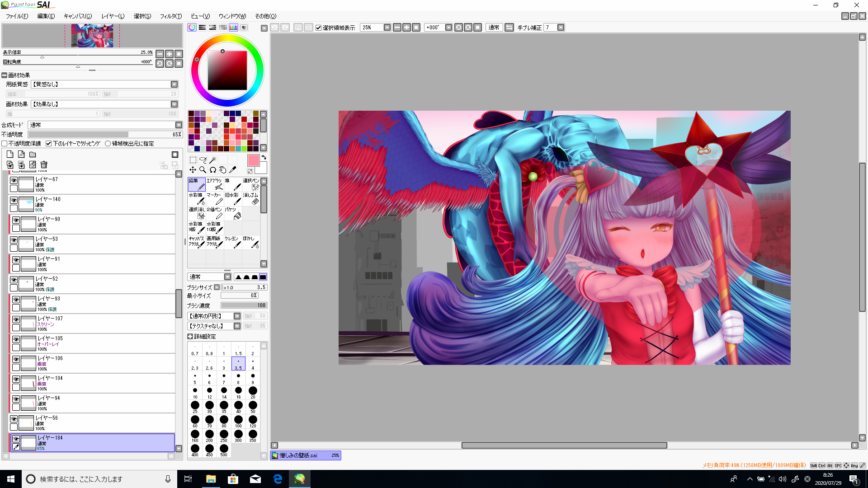Image resolution: width=868 pixels, height=488 pixels.
Task: Create a new linework pen layer
Action: pyautogui.click(x=21, y=155)
